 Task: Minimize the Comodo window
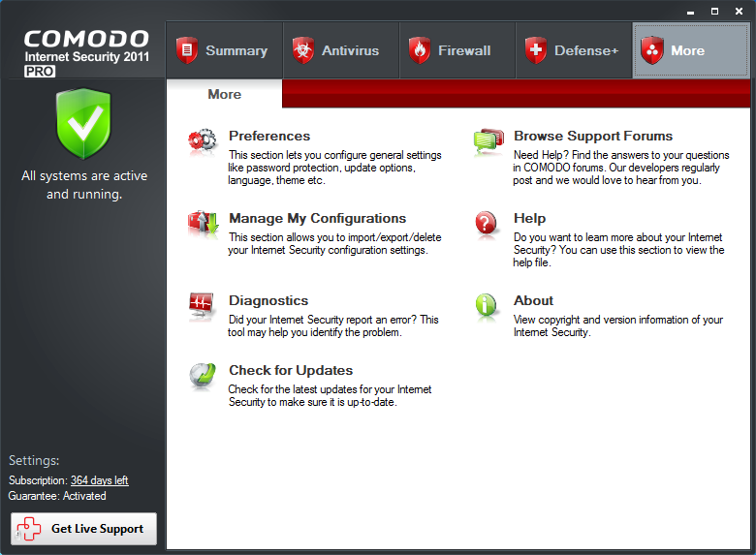(x=689, y=11)
